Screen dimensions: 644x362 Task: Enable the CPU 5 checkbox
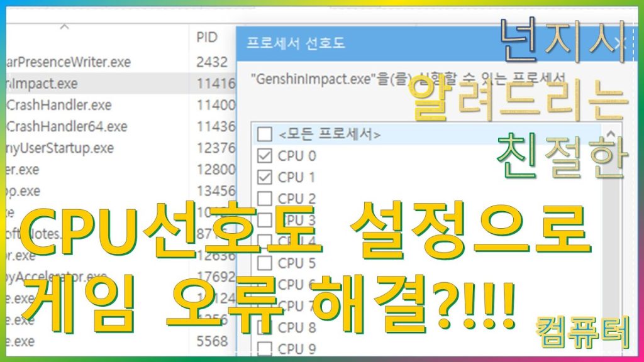point(265,262)
